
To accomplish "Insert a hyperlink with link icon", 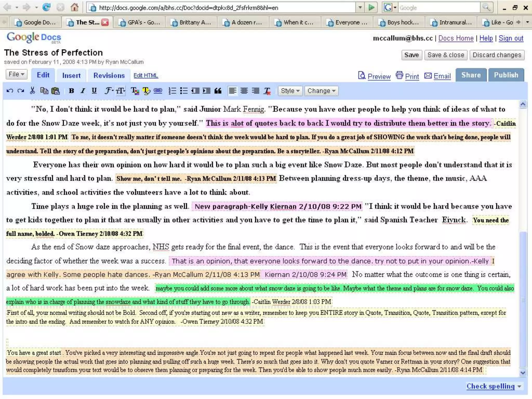I will click(x=158, y=91).
